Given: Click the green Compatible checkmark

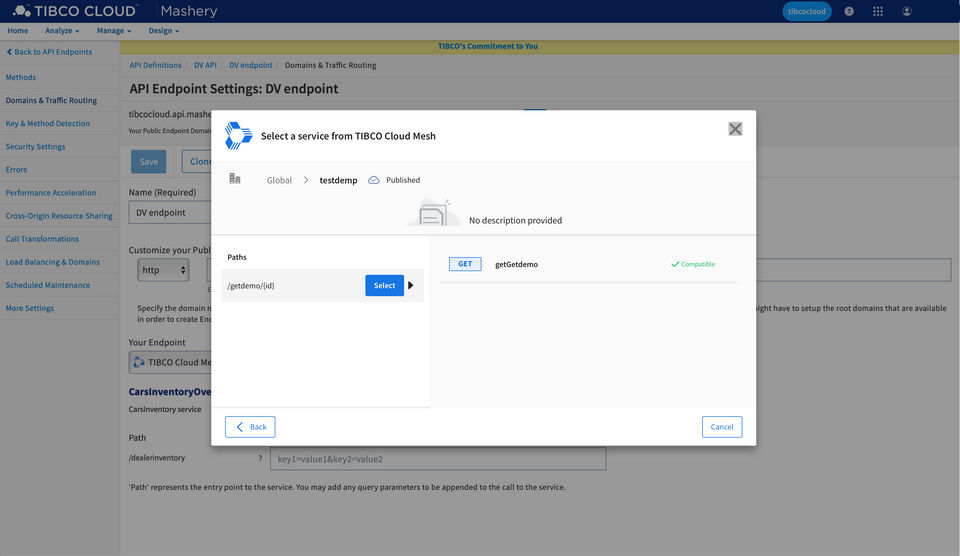Looking at the screenshot, I should pyautogui.click(x=675, y=264).
